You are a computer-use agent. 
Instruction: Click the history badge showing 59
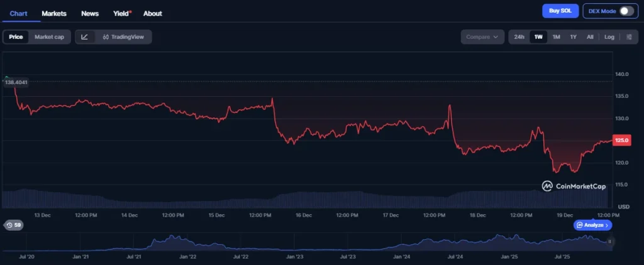click(x=14, y=225)
